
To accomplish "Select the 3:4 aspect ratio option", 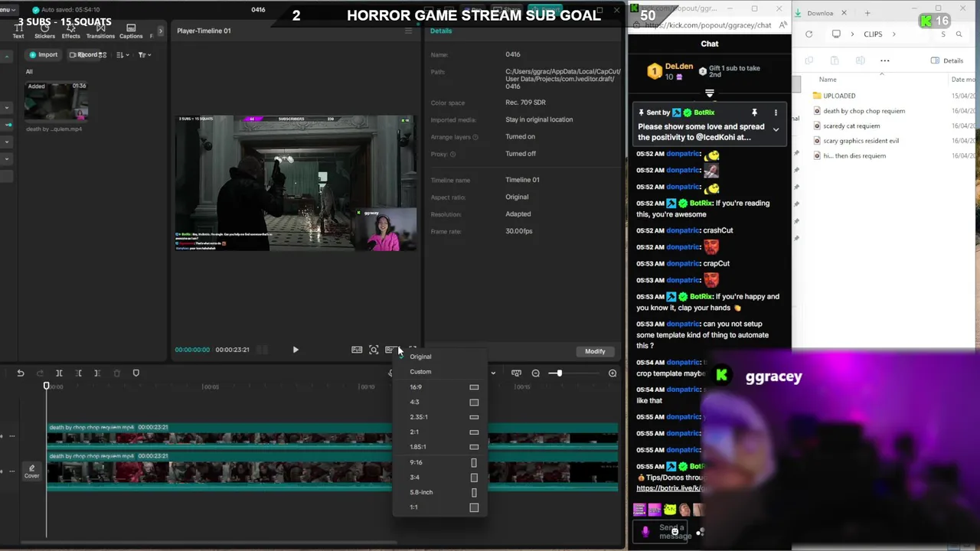I will 439,477.
